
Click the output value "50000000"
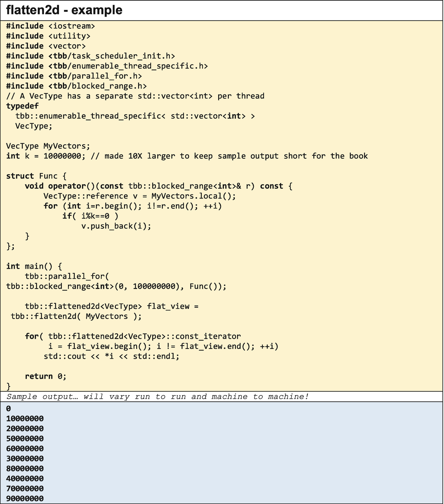pyautogui.click(x=25, y=438)
